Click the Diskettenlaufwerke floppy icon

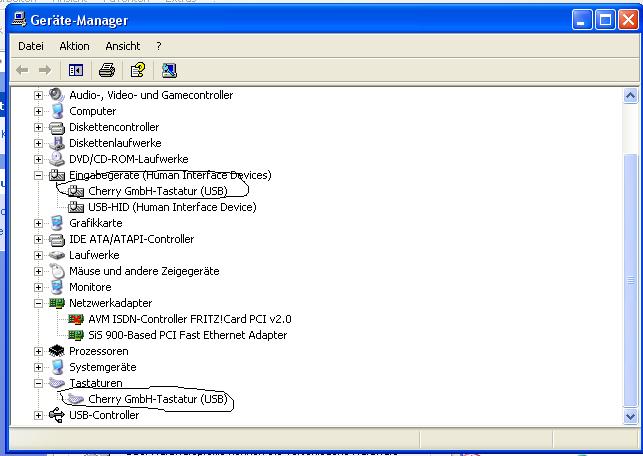(57, 143)
